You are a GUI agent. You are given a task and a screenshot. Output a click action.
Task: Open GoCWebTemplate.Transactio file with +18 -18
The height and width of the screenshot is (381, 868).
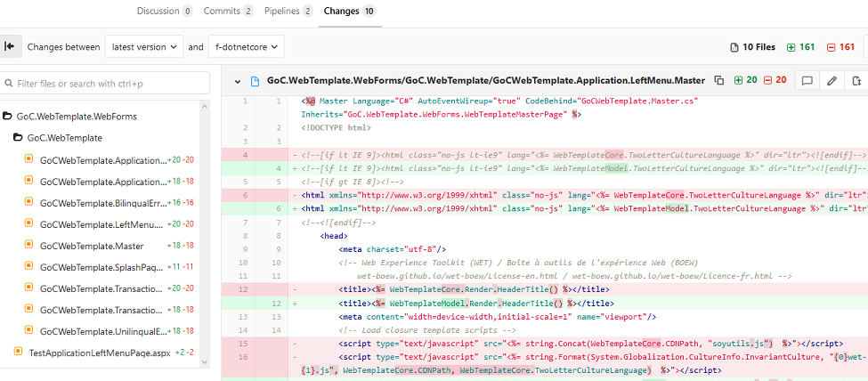pos(103,309)
